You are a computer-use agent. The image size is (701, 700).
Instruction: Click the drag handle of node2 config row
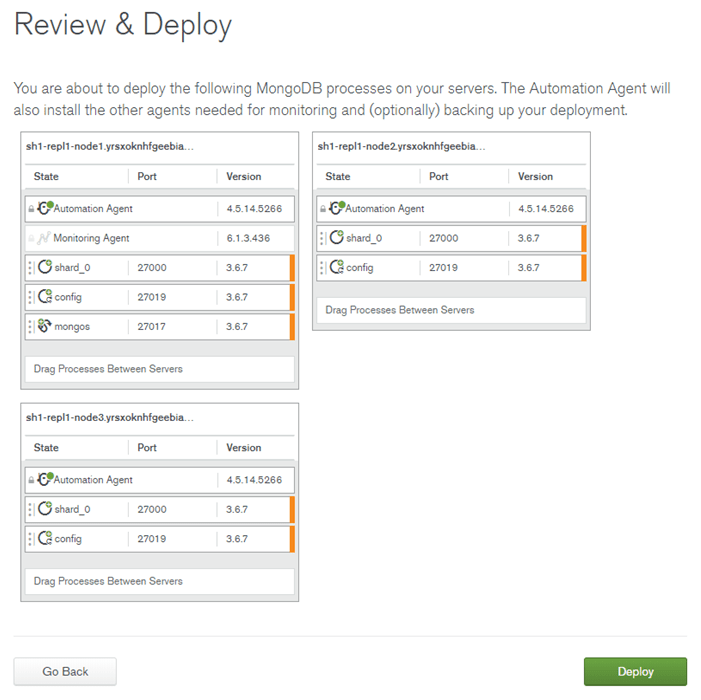(321, 267)
